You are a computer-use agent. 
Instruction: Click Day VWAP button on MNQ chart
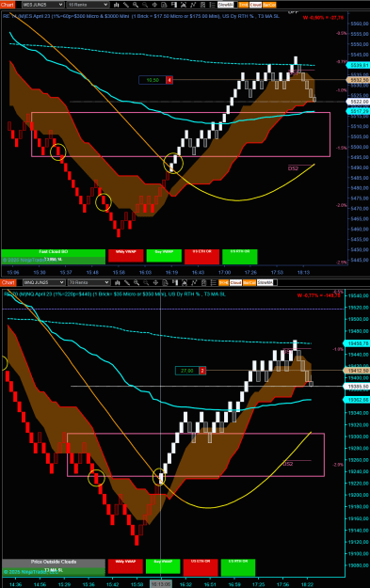[x=163, y=566]
